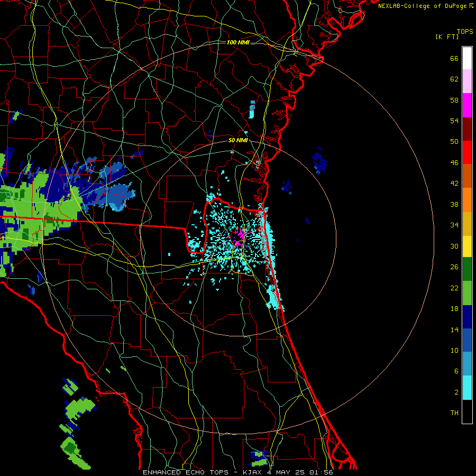Click the "50" legend value
This screenshot has width=476, height=476.
(x=454, y=142)
